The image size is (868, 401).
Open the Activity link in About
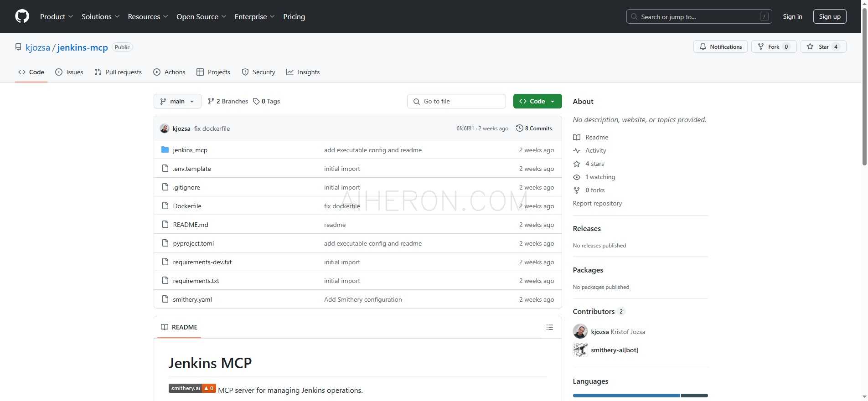(595, 150)
